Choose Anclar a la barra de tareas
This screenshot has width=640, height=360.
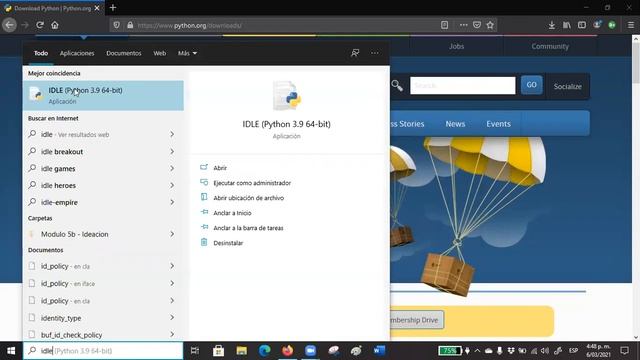click(x=248, y=228)
